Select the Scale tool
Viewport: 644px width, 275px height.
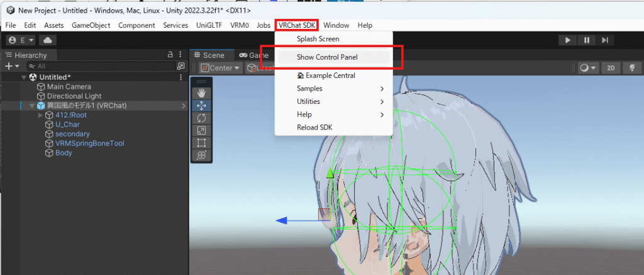coord(201,131)
